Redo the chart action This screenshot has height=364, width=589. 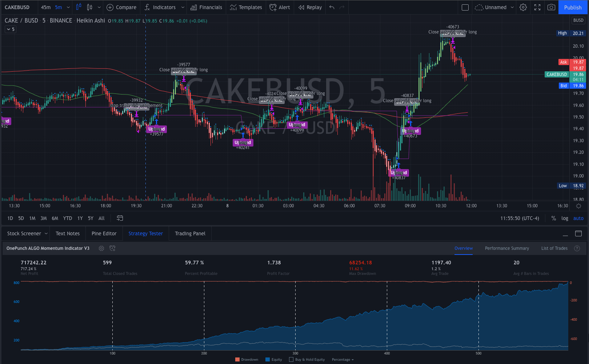[342, 7]
